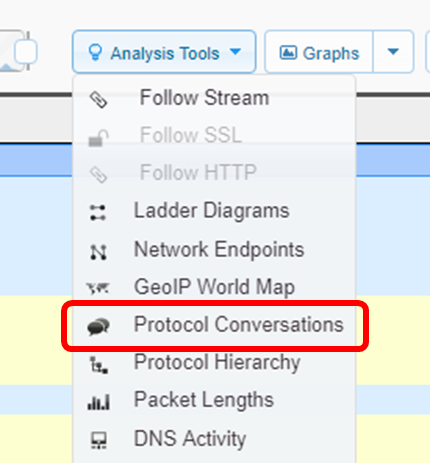Click the GeoIP World Map icon
This screenshot has height=463, width=430.
pyautogui.click(x=98, y=288)
